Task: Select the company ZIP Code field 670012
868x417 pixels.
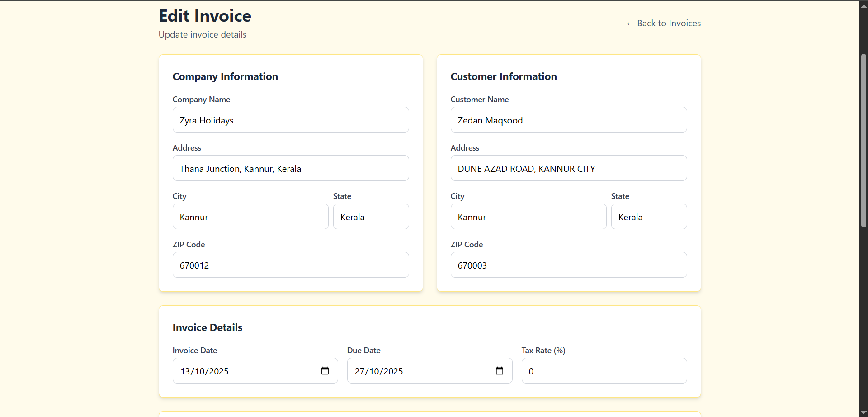Action: pos(291,265)
